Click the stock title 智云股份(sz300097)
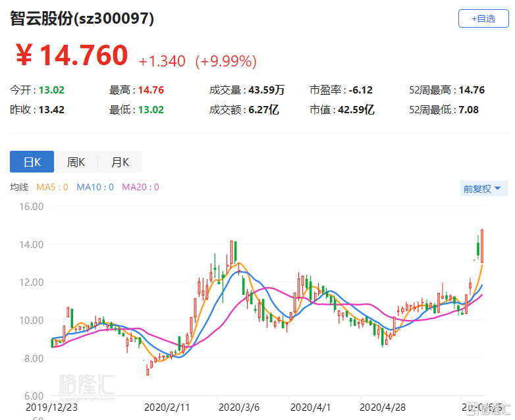The height and width of the screenshot is (420, 515). [x=82, y=18]
